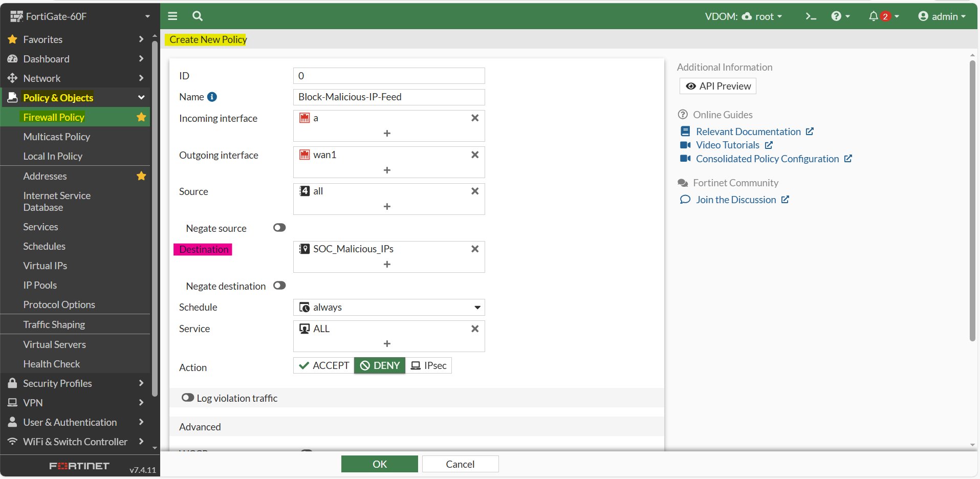The height and width of the screenshot is (479, 980).
Task: Select IPsec action
Action: (428, 365)
